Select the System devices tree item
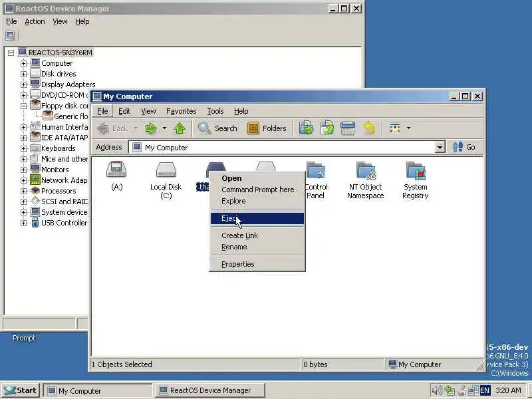The height and width of the screenshot is (399, 532). [59, 212]
